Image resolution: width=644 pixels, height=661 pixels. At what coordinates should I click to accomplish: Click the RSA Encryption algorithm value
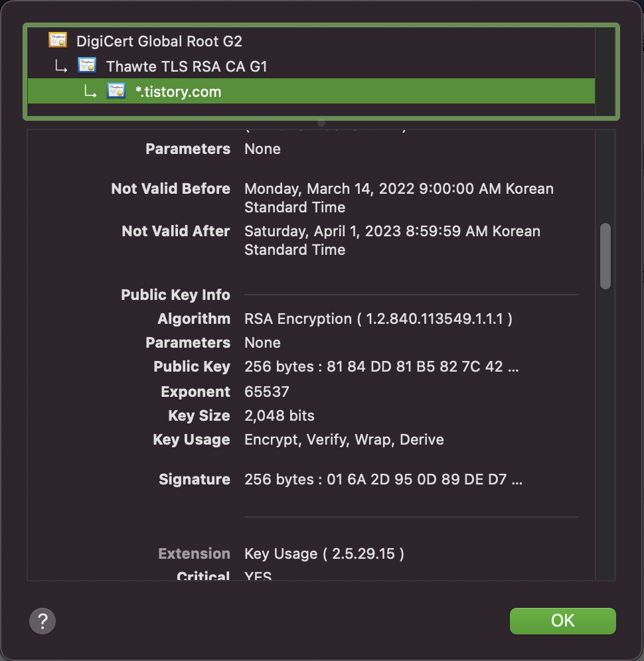(x=378, y=319)
